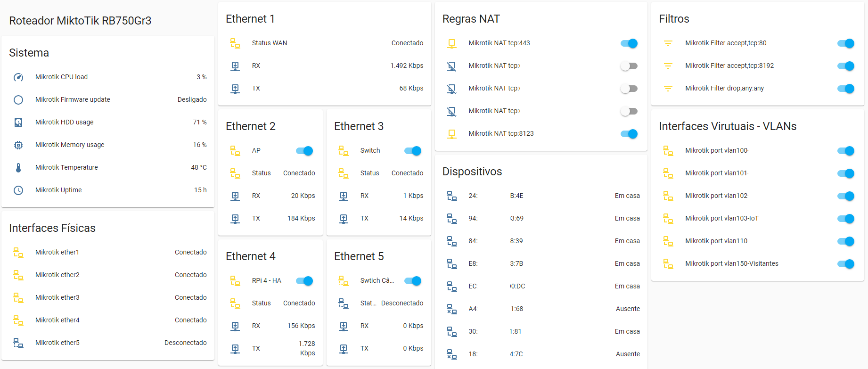This screenshot has width=868, height=369.
Task: Turn off Mikrotik port vlan100 toggle
Action: pos(846,151)
